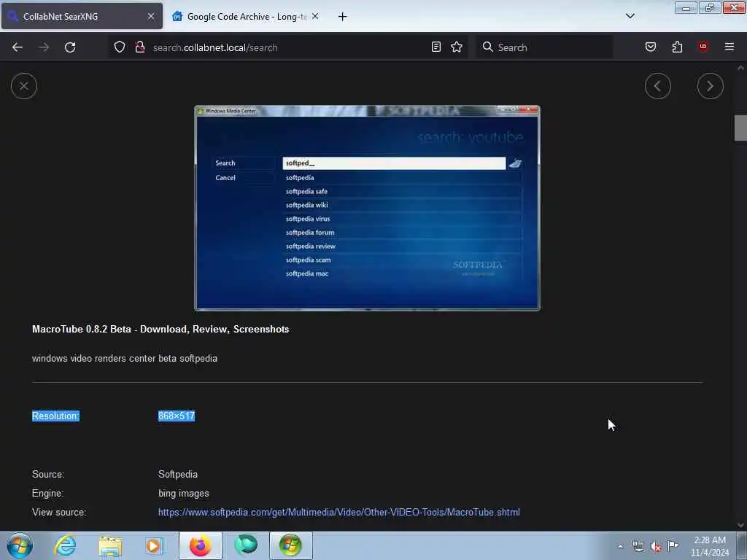
Task: Click the Firefox search box
Action: click(543, 47)
